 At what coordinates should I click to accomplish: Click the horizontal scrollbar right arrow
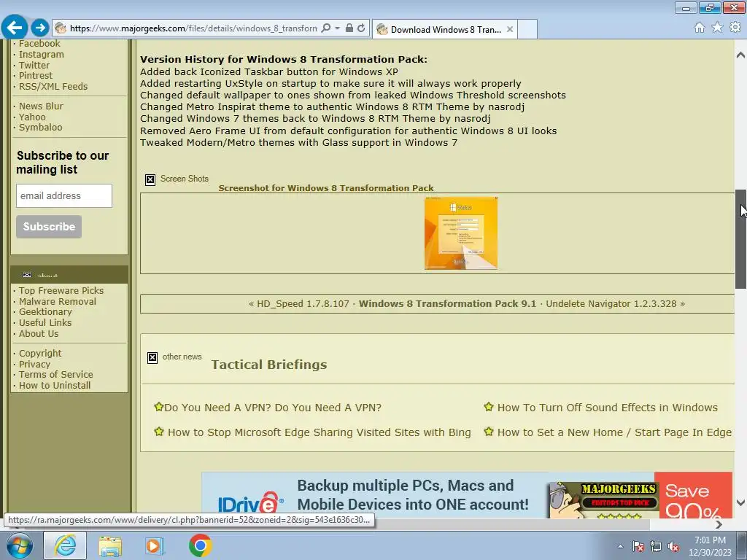(719, 524)
